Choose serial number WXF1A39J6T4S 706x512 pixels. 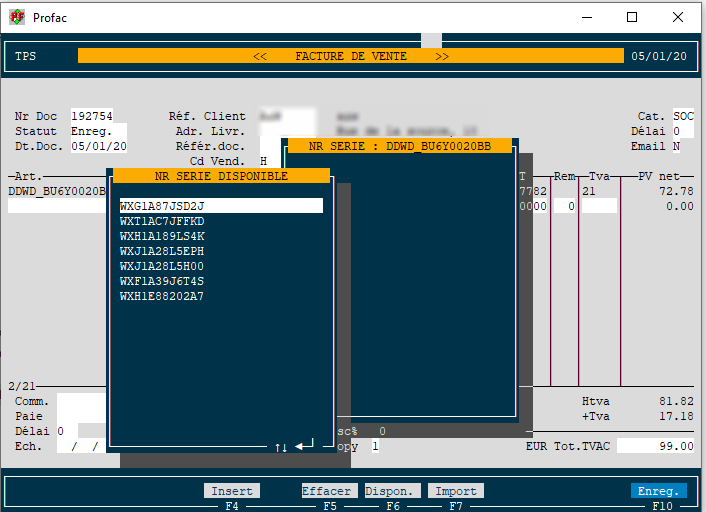click(162, 281)
